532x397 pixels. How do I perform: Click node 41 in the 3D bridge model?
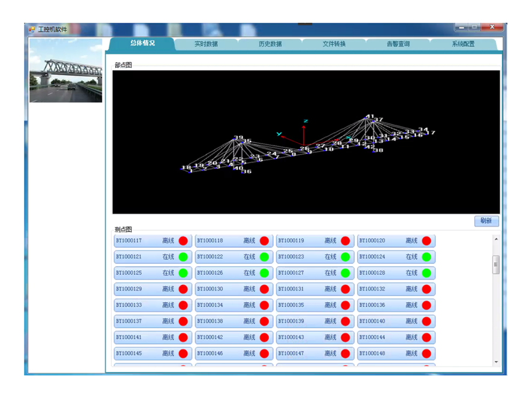(x=370, y=117)
